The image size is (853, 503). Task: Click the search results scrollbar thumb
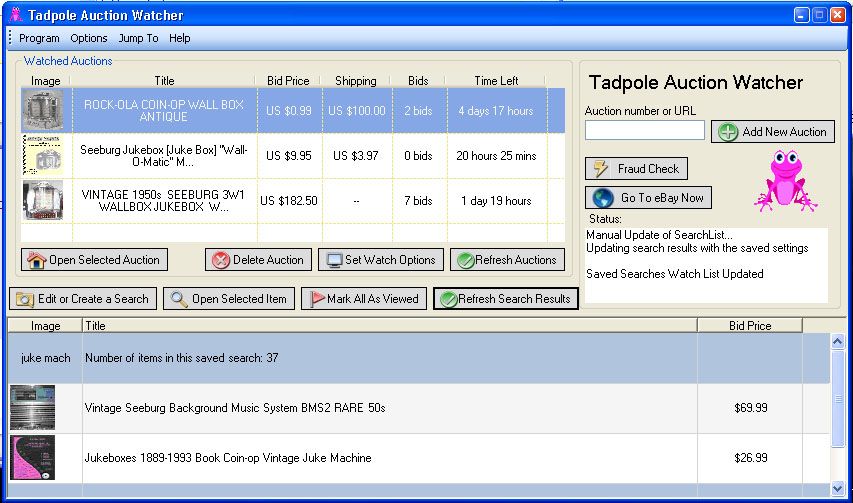[x=838, y=399]
